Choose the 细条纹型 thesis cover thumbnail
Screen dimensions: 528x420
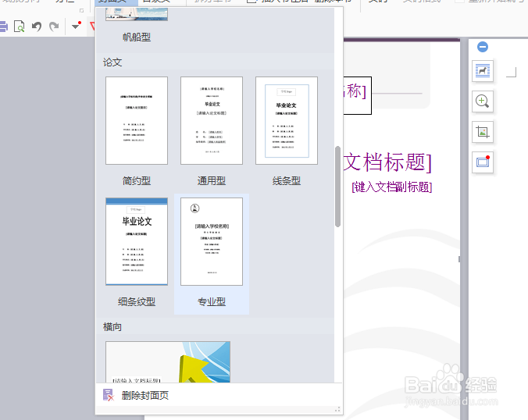pyautogui.click(x=137, y=242)
